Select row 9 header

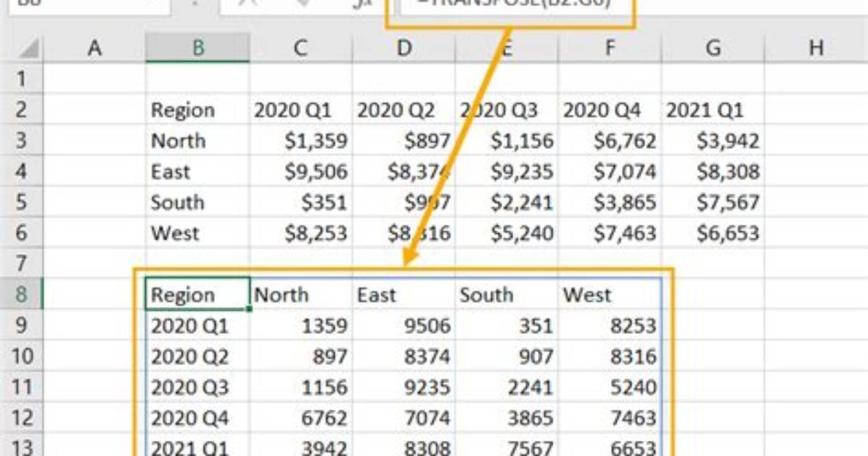click(x=22, y=325)
